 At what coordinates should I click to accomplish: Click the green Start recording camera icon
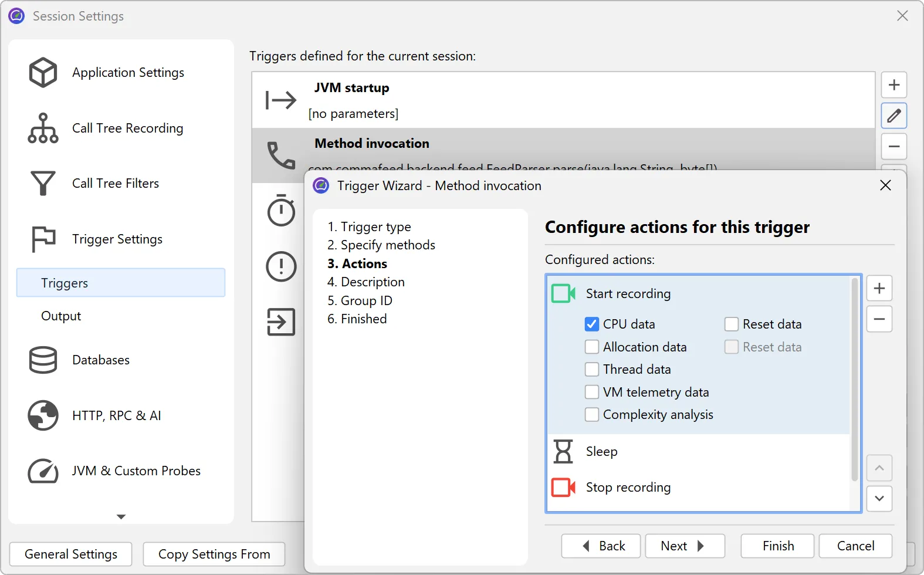[563, 293]
